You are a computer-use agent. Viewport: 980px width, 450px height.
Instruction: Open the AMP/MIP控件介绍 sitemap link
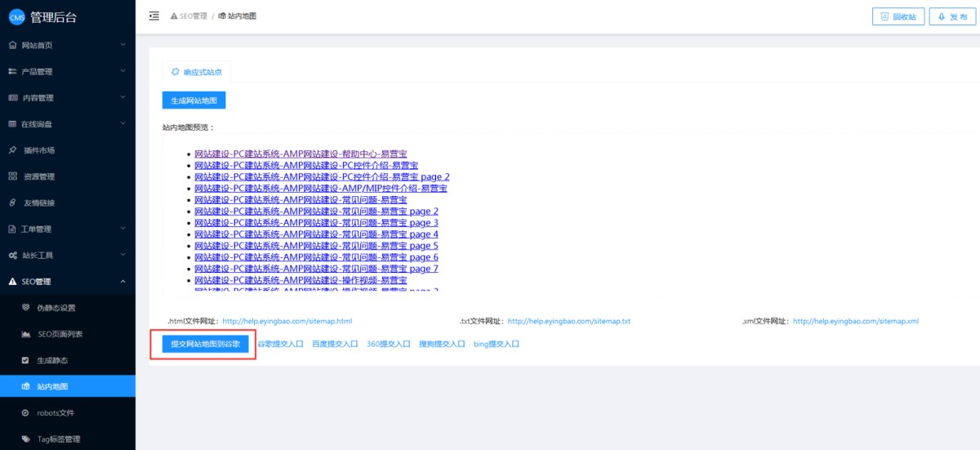point(320,188)
